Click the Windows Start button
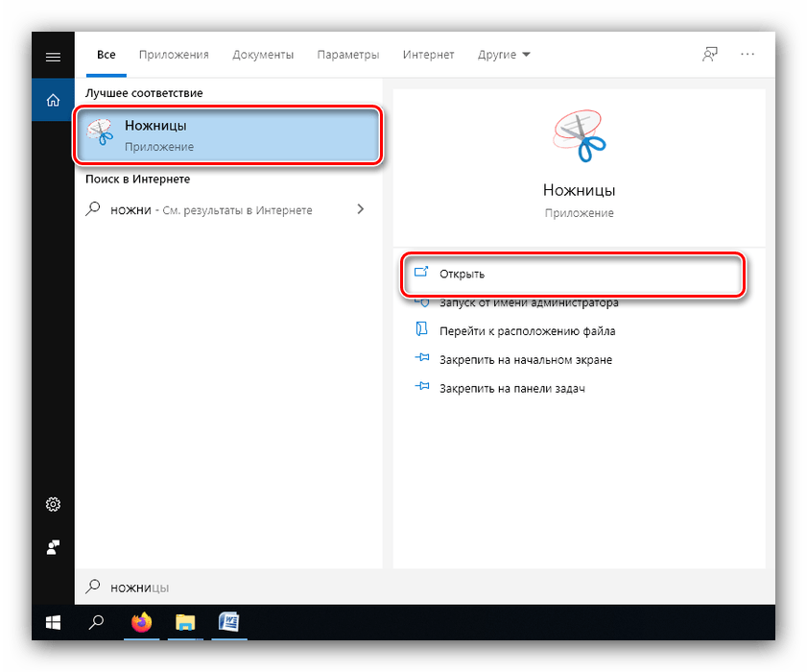Image resolution: width=807 pixels, height=672 pixels. click(x=53, y=623)
